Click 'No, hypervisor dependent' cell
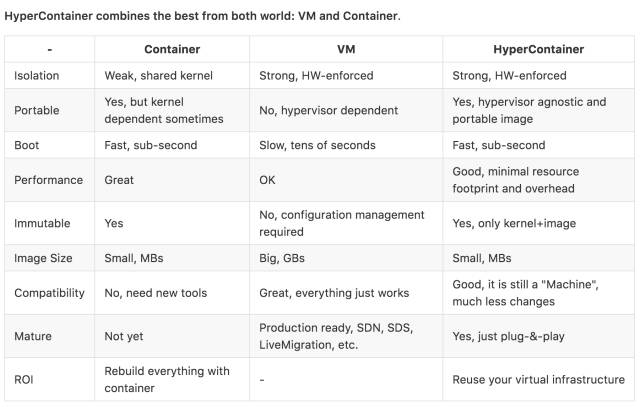This screenshot has height=407, width=640. point(329,110)
